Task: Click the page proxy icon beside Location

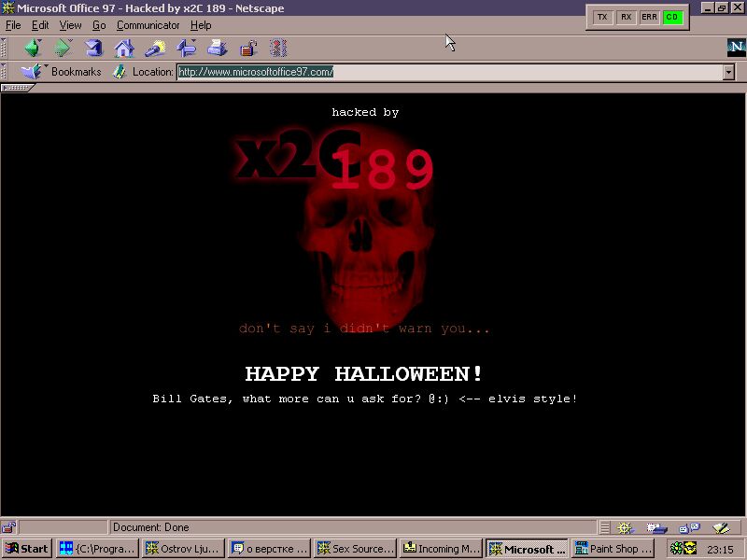Action: (x=120, y=72)
